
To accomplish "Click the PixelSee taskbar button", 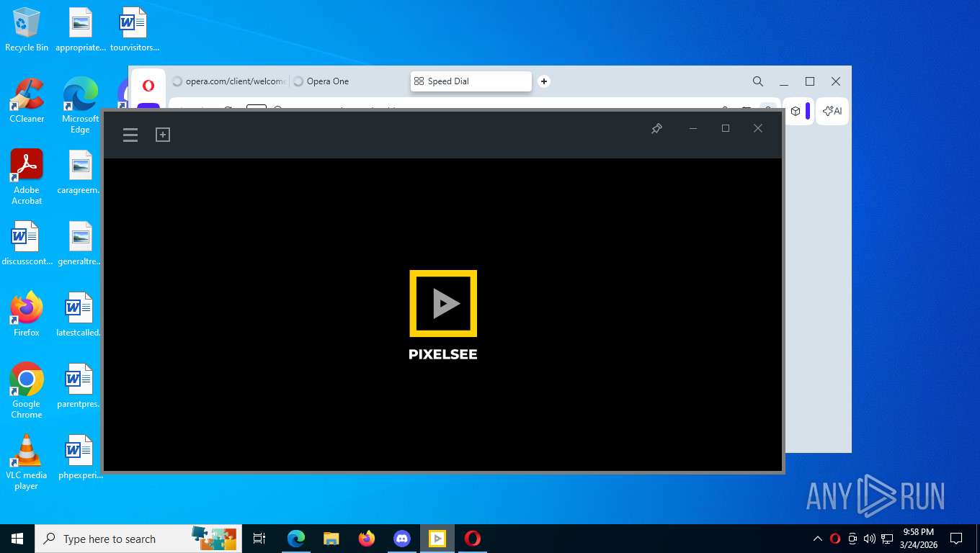I will click(437, 539).
